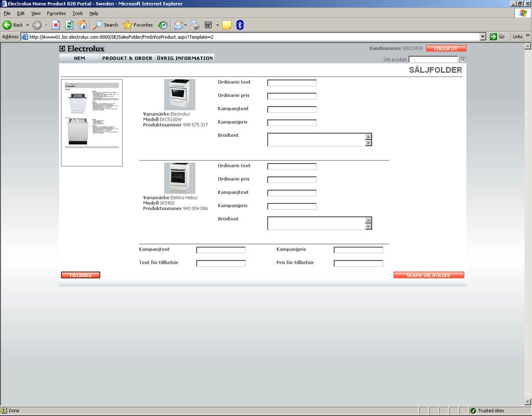Click Kampanjtext field for EKC5100W
This screenshot has height=416, width=532.
[292, 109]
